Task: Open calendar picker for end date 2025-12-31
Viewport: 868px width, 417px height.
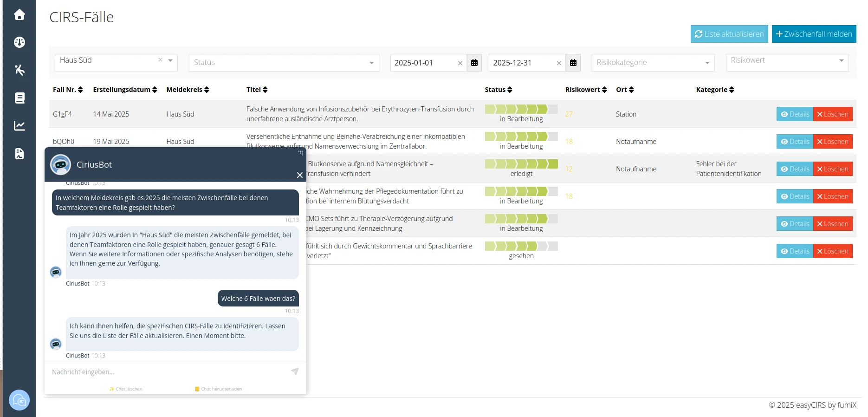Action: (x=573, y=63)
